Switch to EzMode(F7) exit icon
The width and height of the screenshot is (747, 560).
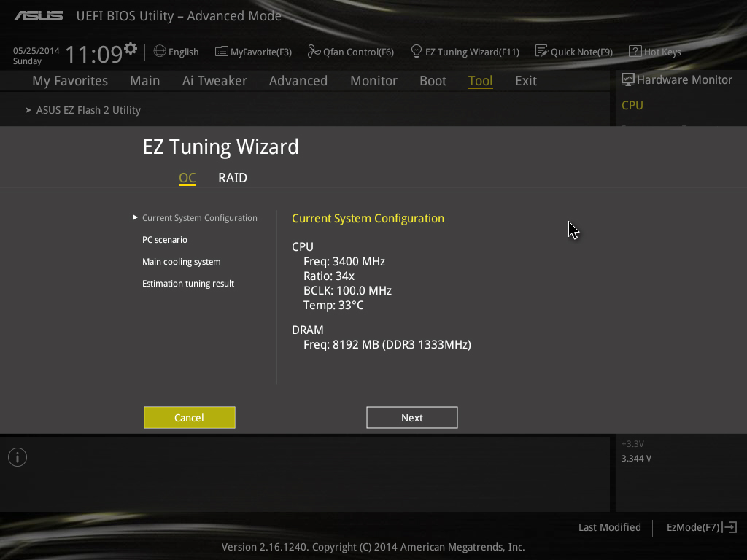tap(729, 527)
